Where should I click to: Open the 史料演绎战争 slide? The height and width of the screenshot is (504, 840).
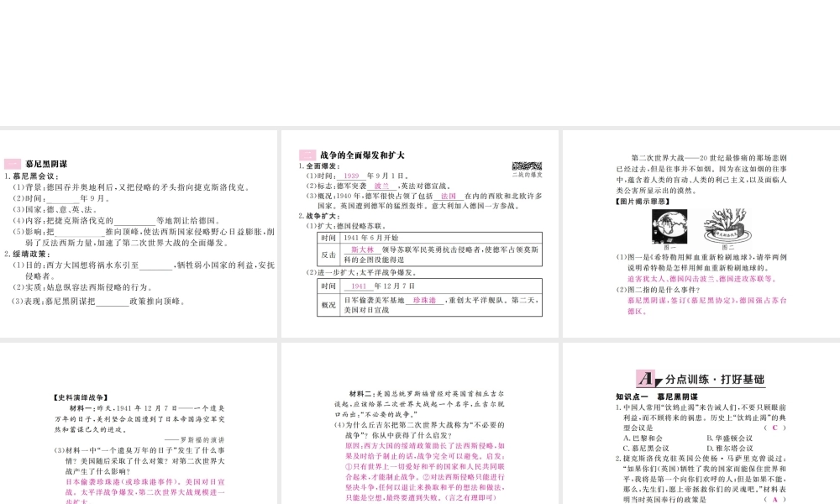[x=139, y=423]
